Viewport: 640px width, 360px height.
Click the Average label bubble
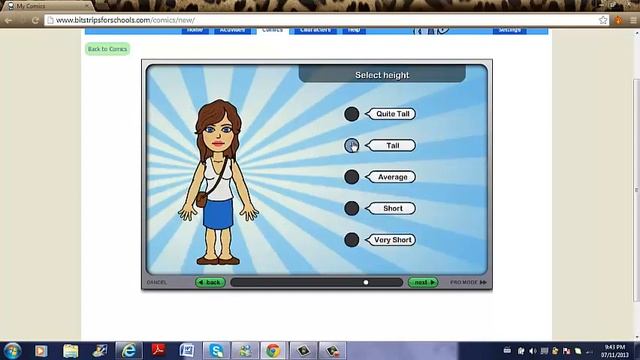tap(391, 177)
